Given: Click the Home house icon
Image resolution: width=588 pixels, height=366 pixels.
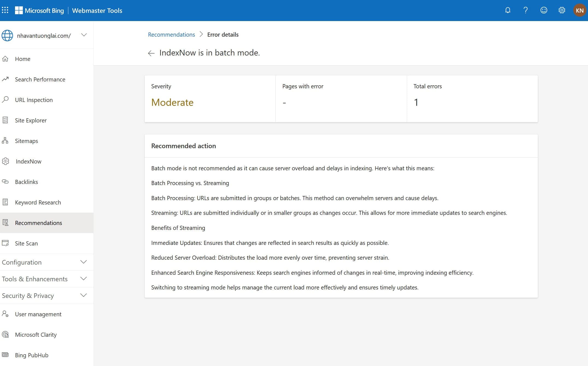Looking at the screenshot, I should (5, 59).
